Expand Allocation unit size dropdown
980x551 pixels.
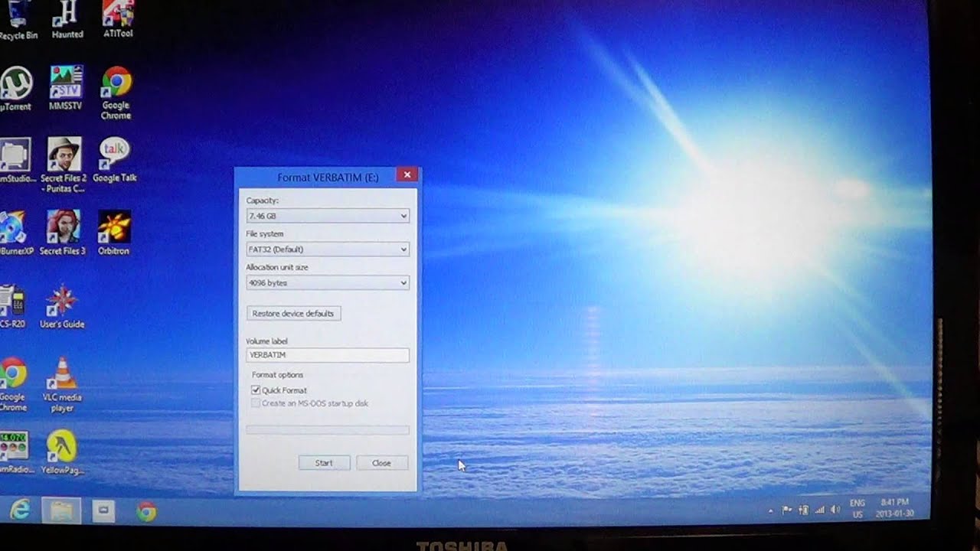coord(328,283)
